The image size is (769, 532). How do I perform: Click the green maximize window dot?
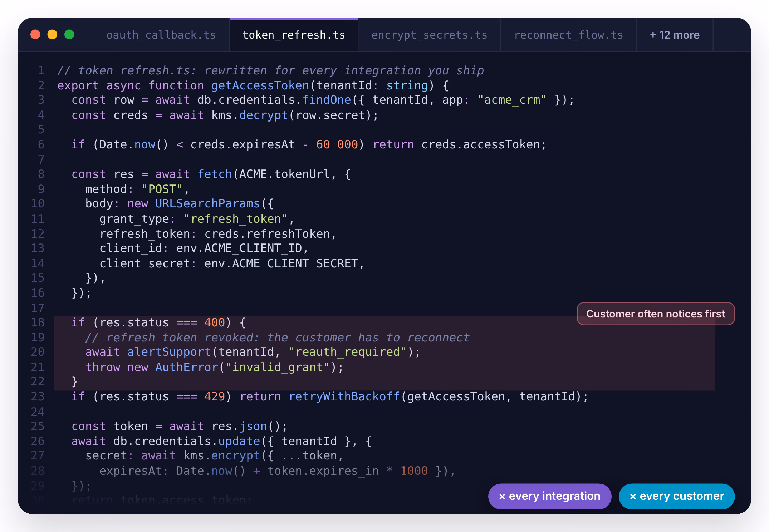(69, 35)
